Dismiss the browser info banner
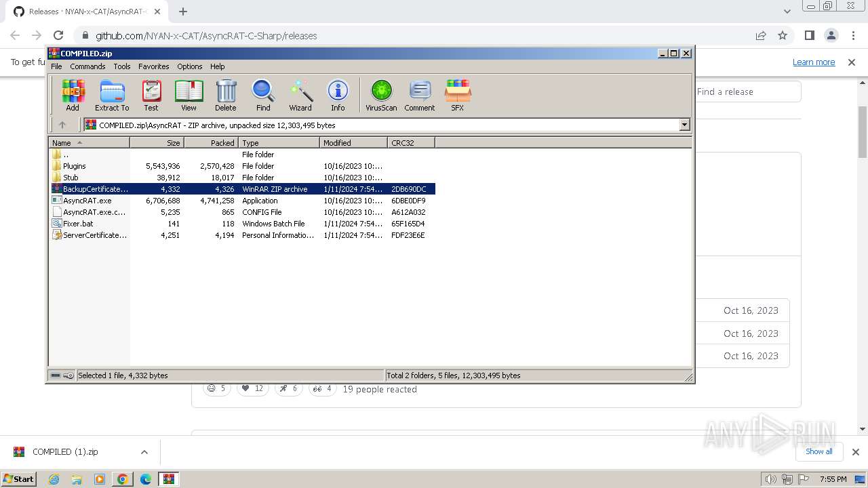This screenshot has height=488, width=868. coord(852,62)
